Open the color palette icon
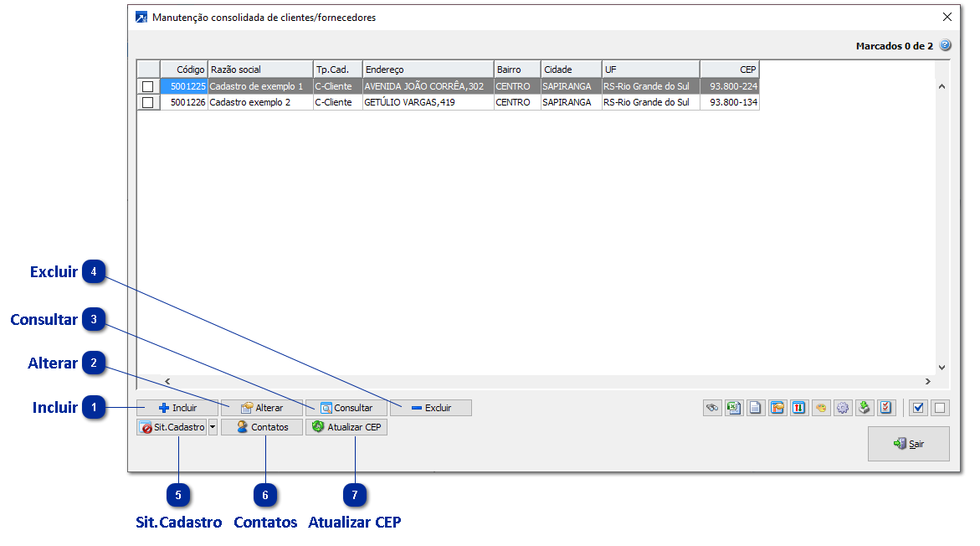Screen dimensions: 980x546 point(821,408)
